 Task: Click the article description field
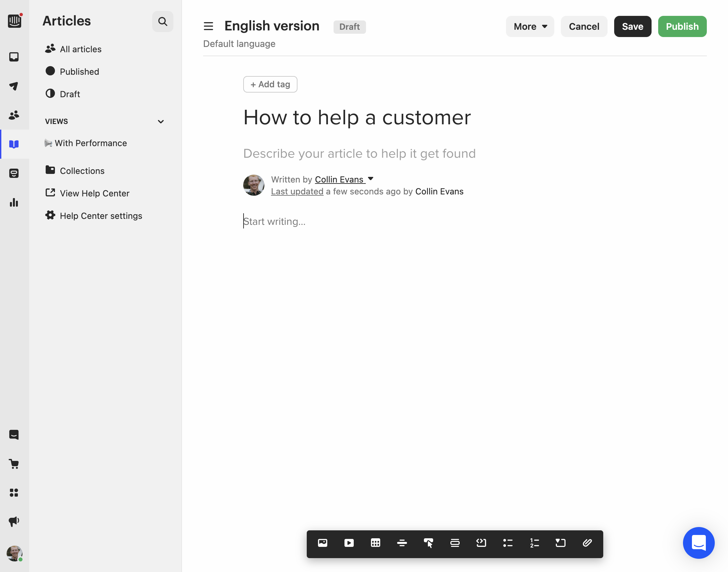click(x=359, y=153)
